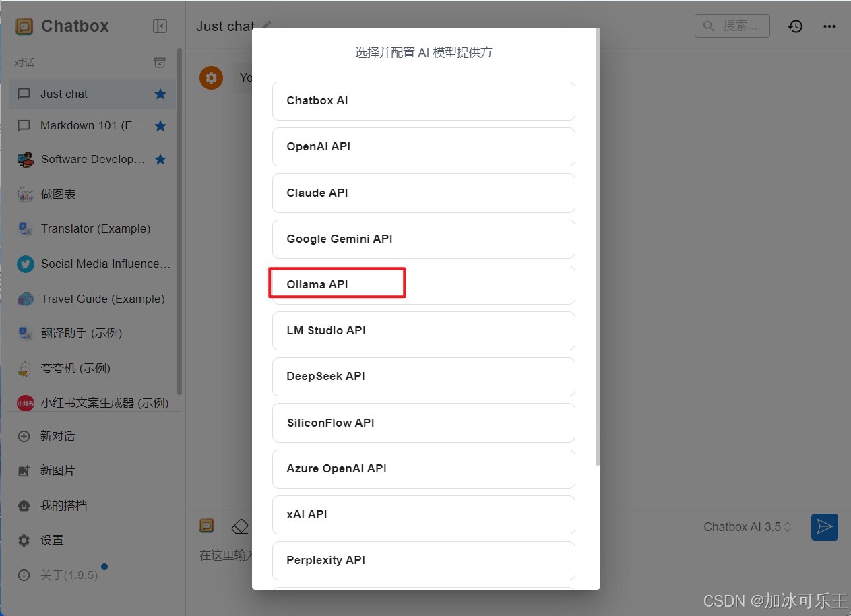This screenshot has height=616, width=851.
Task: Click chart icon beside 做图表
Action: (x=26, y=194)
